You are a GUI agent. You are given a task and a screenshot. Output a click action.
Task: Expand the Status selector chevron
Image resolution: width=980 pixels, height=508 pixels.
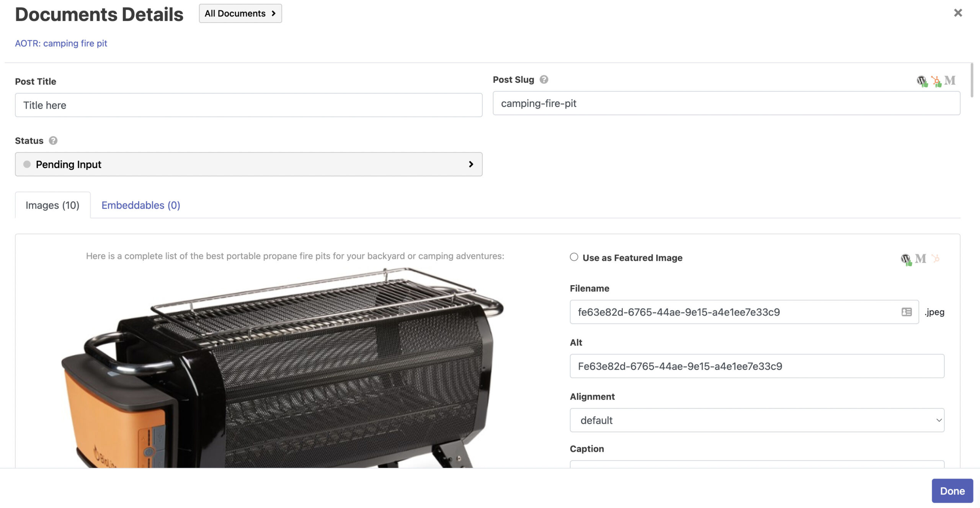(470, 164)
